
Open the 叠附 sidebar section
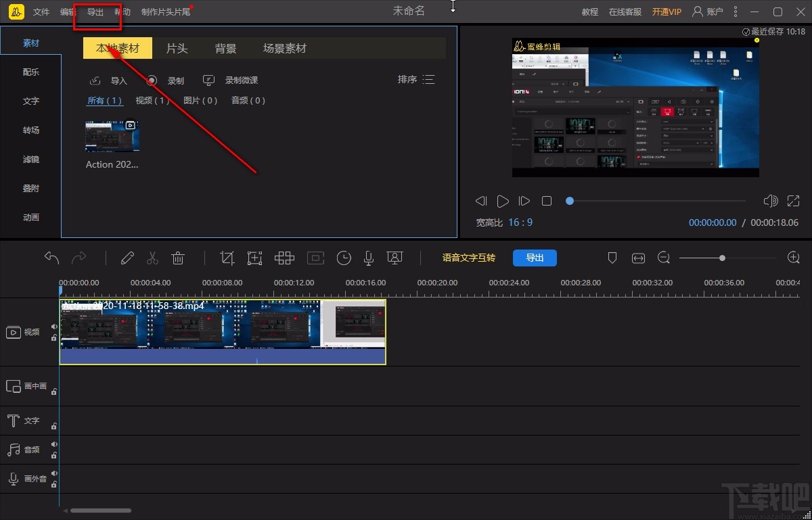[x=31, y=189]
